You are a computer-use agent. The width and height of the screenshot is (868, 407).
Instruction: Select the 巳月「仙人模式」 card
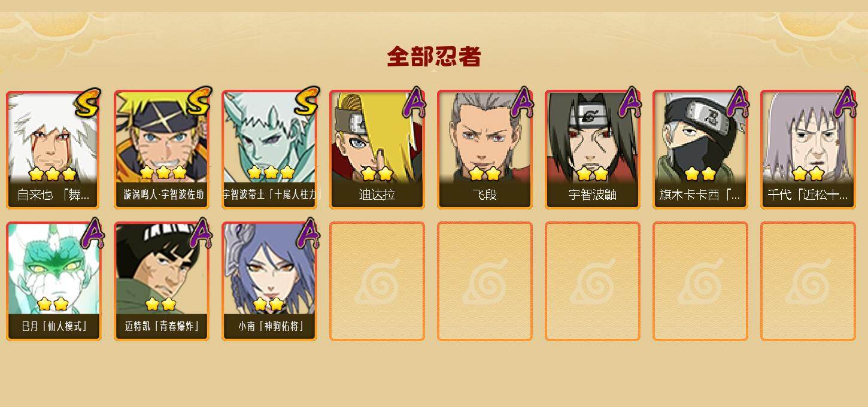click(x=54, y=281)
